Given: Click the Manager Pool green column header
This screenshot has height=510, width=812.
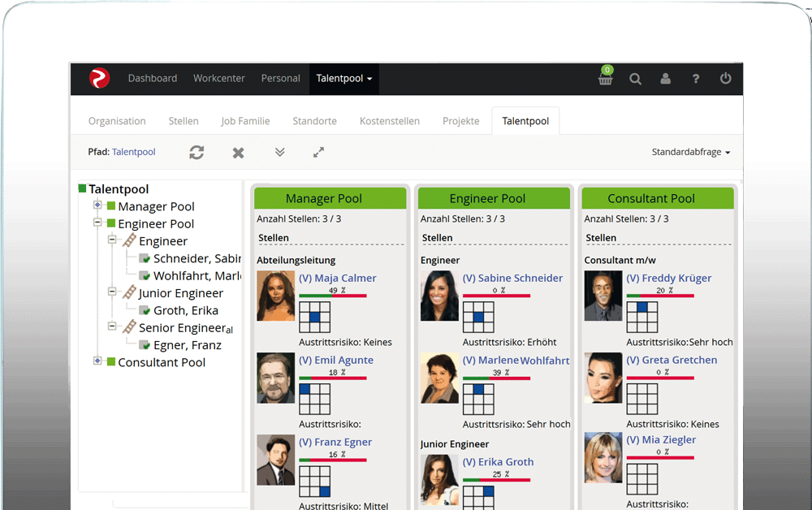Looking at the screenshot, I should 330,198.
